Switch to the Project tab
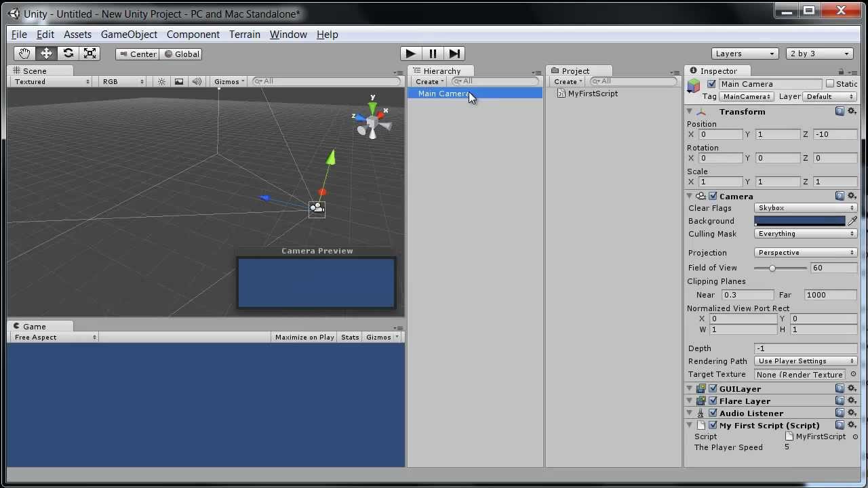This screenshot has width=868, height=488. (x=575, y=70)
